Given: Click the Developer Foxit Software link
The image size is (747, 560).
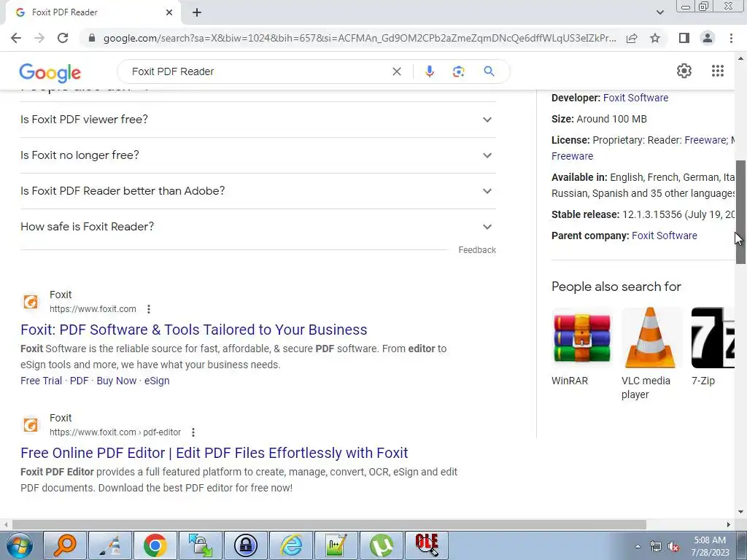Looking at the screenshot, I should coord(635,98).
